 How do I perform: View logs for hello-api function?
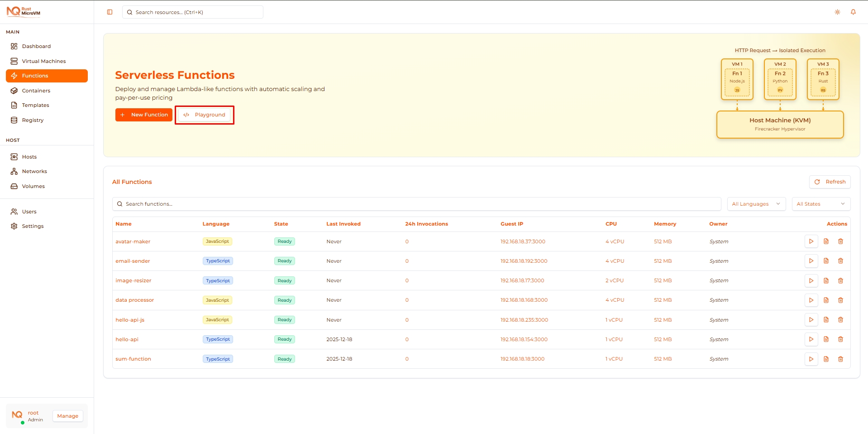pos(826,339)
